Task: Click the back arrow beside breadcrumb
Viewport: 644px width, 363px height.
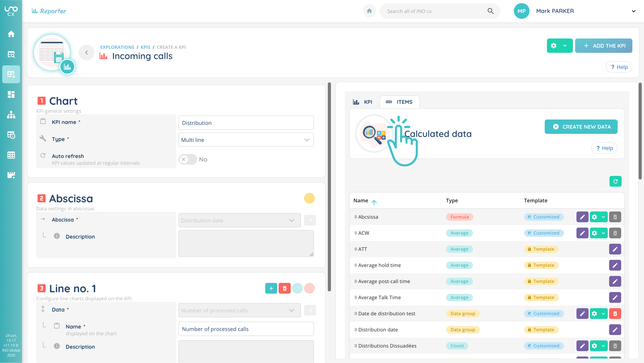Action: point(87,52)
